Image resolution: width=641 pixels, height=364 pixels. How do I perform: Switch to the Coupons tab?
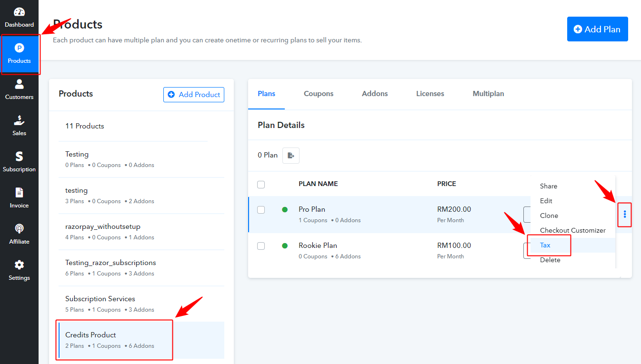click(x=319, y=94)
